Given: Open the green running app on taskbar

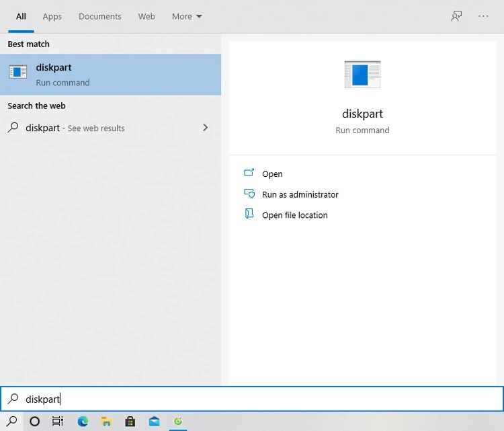Looking at the screenshot, I should pos(178,421).
